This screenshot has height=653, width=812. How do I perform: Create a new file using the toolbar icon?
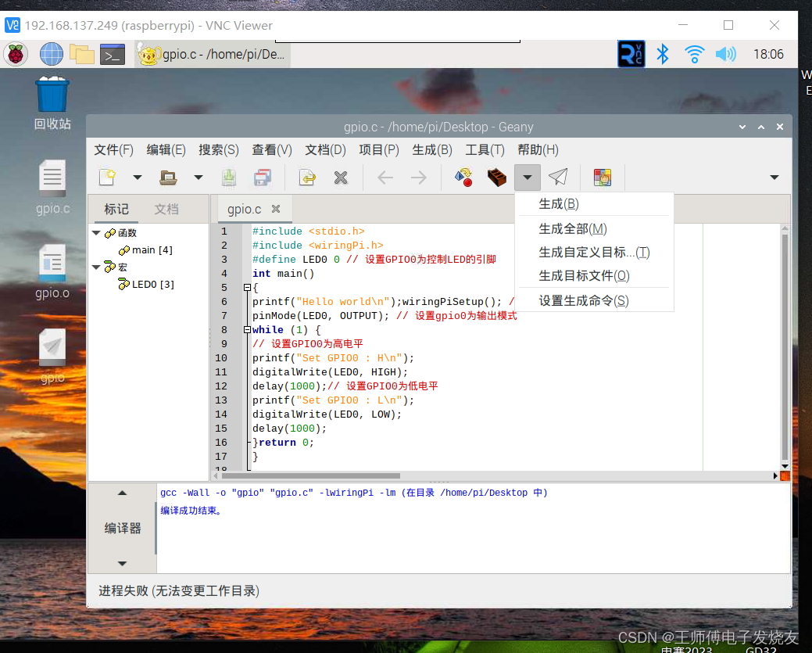108,178
